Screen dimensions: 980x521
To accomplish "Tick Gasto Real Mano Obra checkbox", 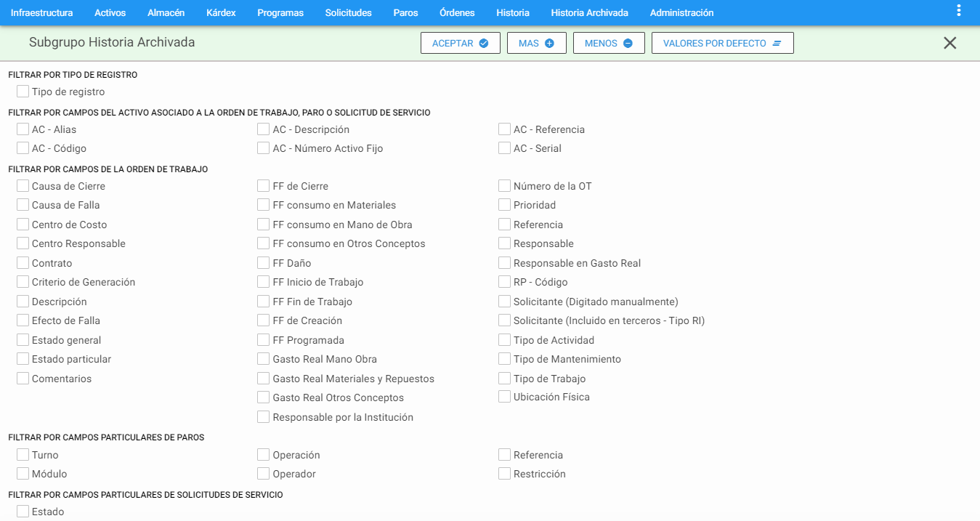I will (264, 359).
